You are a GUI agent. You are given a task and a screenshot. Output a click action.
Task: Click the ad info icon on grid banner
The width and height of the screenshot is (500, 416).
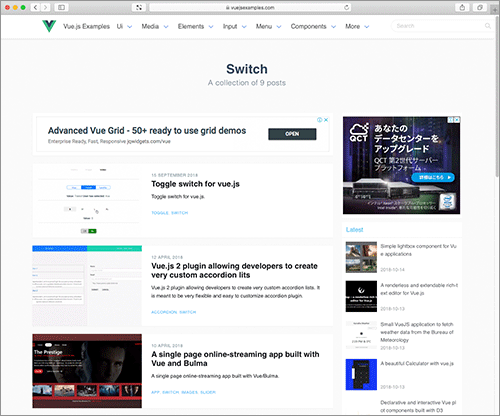click(x=320, y=120)
